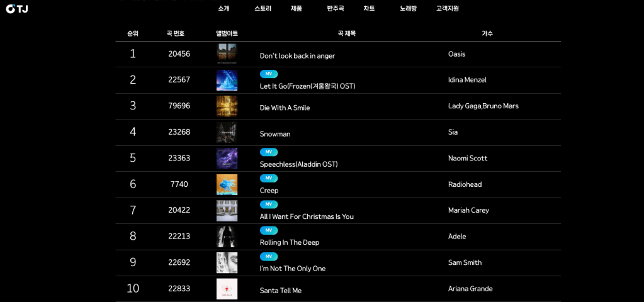Go to the 반주곡 menu
The width and height of the screenshot is (644, 302).
pos(336,9)
